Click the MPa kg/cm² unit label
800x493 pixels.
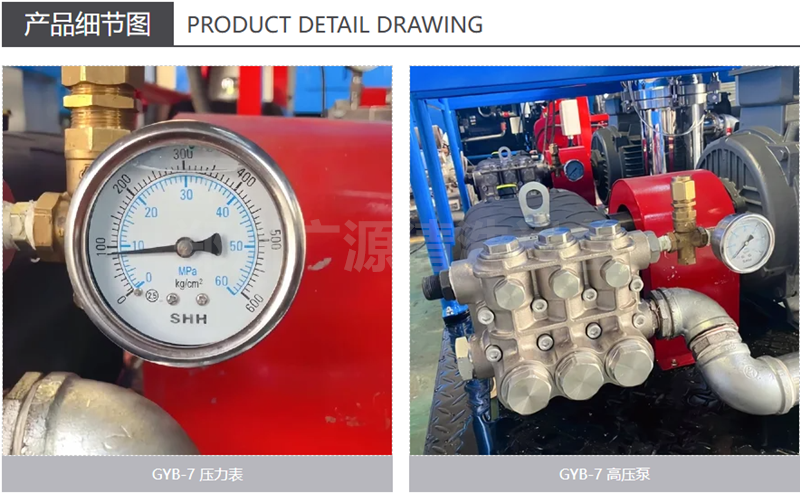(x=188, y=277)
